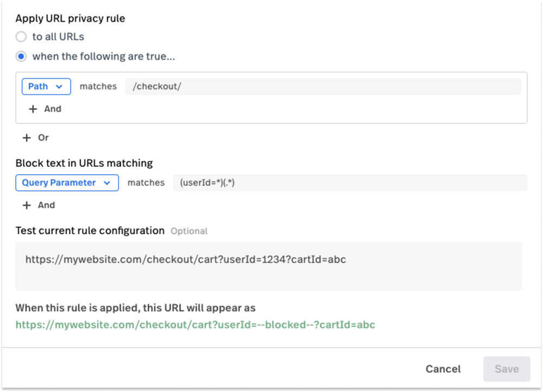This screenshot has height=392, width=543.
Task: Select the 'to all URLs' radio button
Action: [21, 37]
